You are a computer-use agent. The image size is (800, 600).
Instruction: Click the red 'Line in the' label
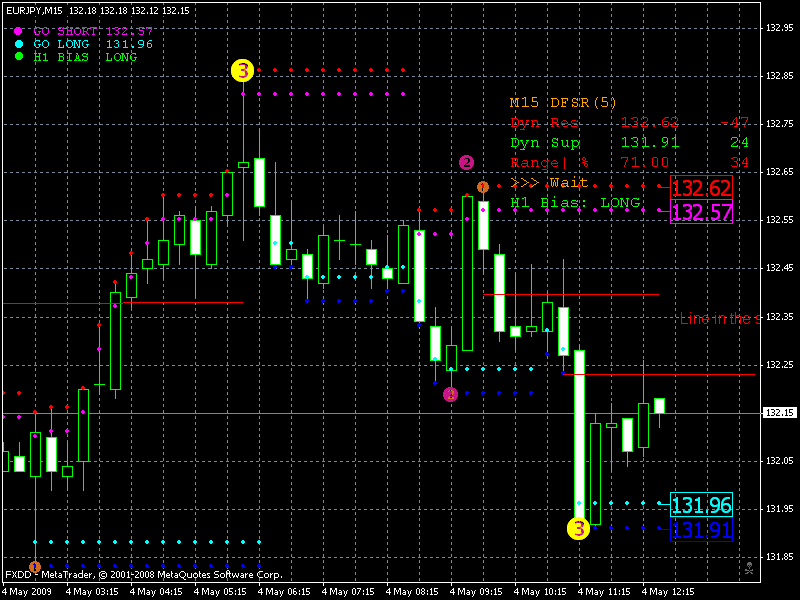click(x=720, y=318)
